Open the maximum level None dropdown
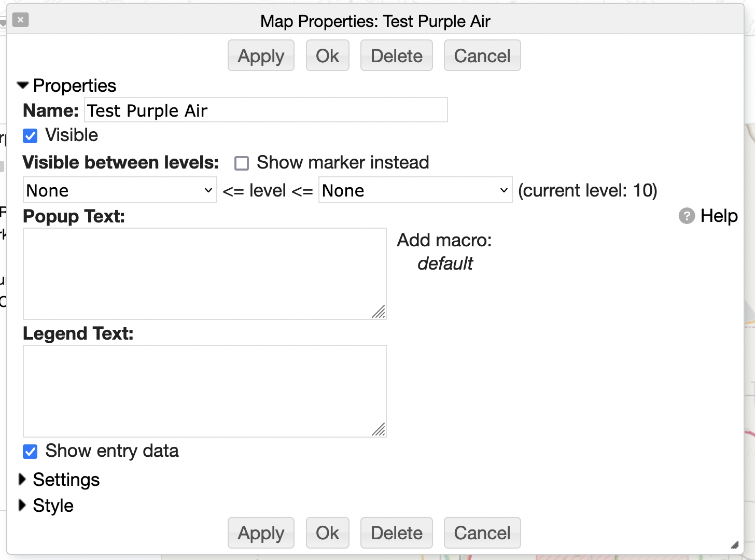 [x=415, y=190]
